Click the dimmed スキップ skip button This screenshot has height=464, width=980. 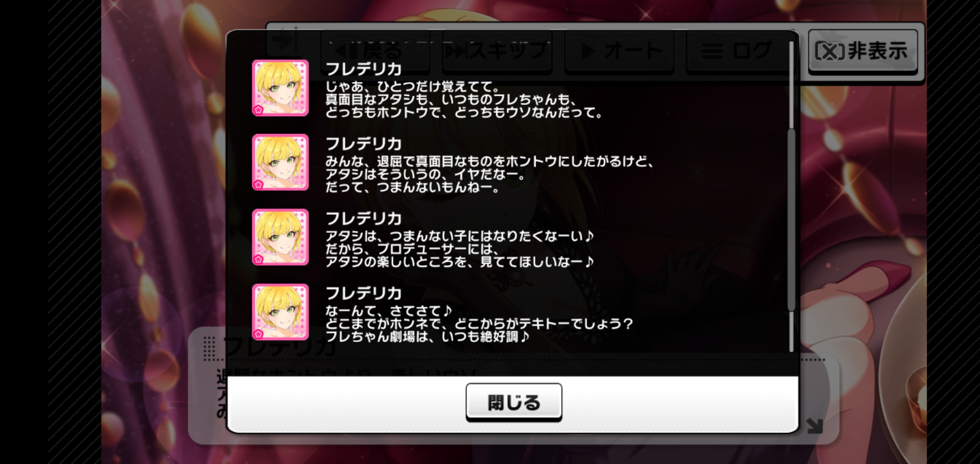(x=497, y=52)
